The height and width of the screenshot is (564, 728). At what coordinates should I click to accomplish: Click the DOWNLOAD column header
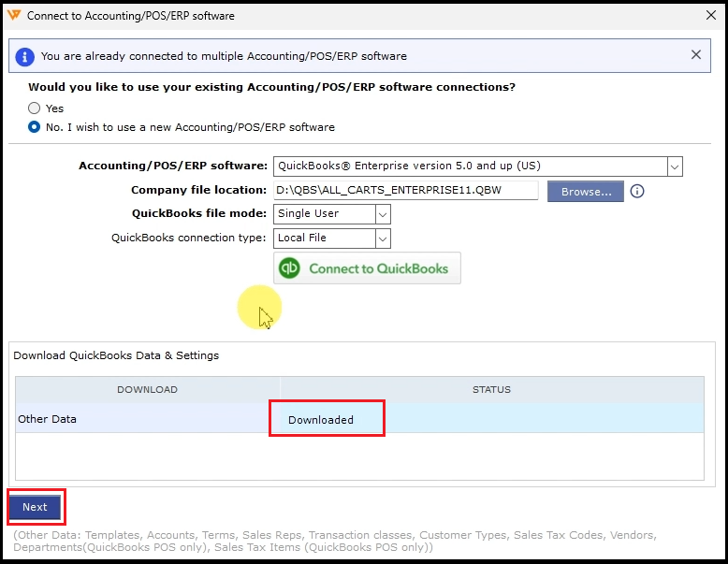147,389
